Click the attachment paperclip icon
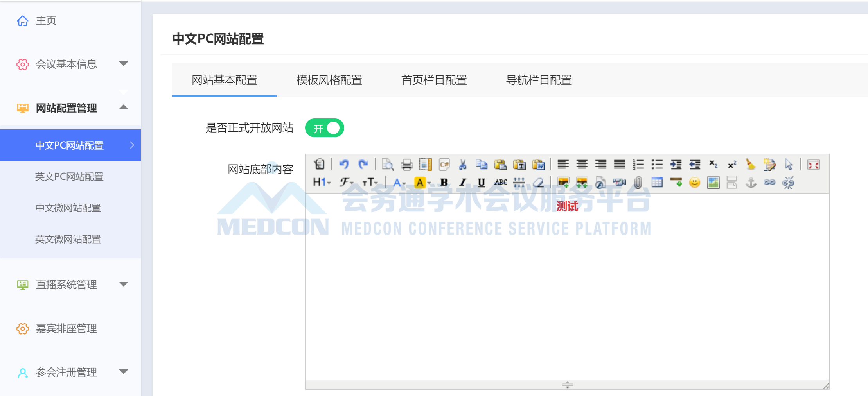Image resolution: width=868 pixels, height=396 pixels. (638, 183)
